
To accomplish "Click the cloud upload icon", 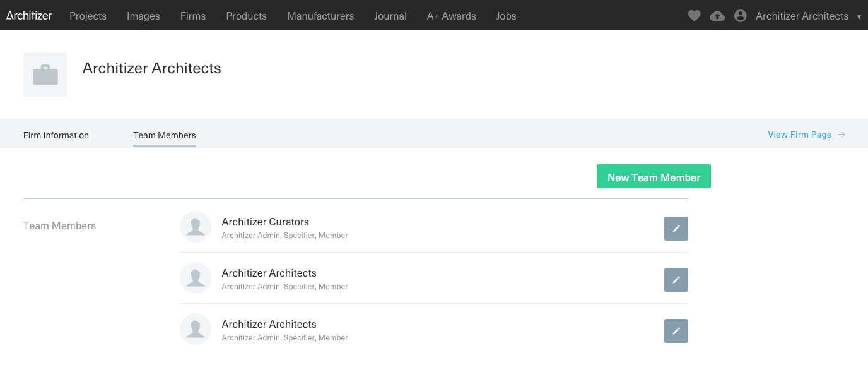I will coord(717,16).
